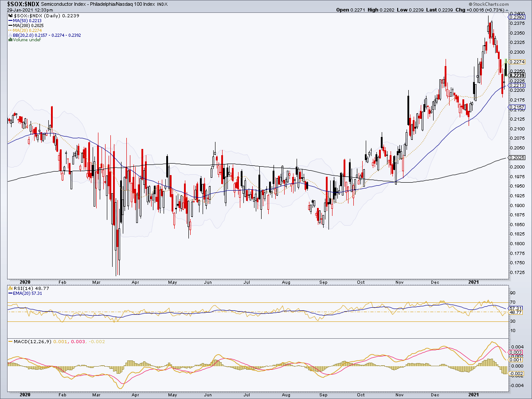This screenshot has height=399, width=532.
Task: Click the candlestick icon beside $SOX:$NDX (Daily)
Action: [10, 16]
